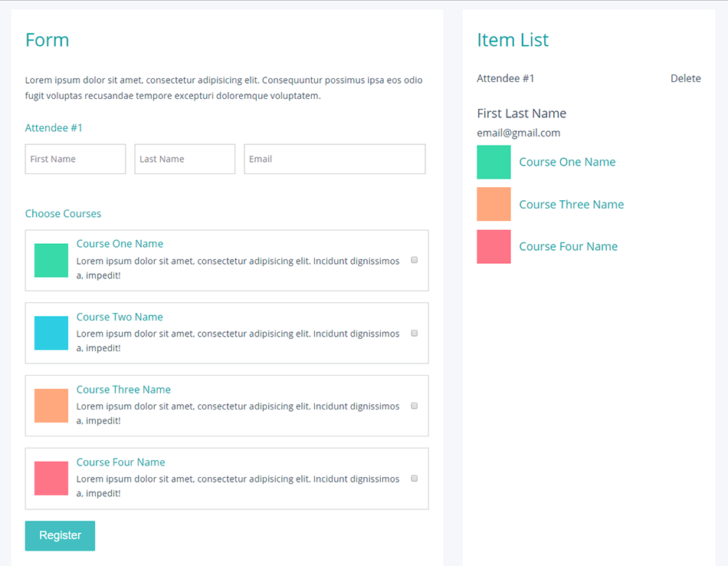This screenshot has width=728, height=566.
Task: Click the pink square beside Course Four Name
Action: (51, 478)
